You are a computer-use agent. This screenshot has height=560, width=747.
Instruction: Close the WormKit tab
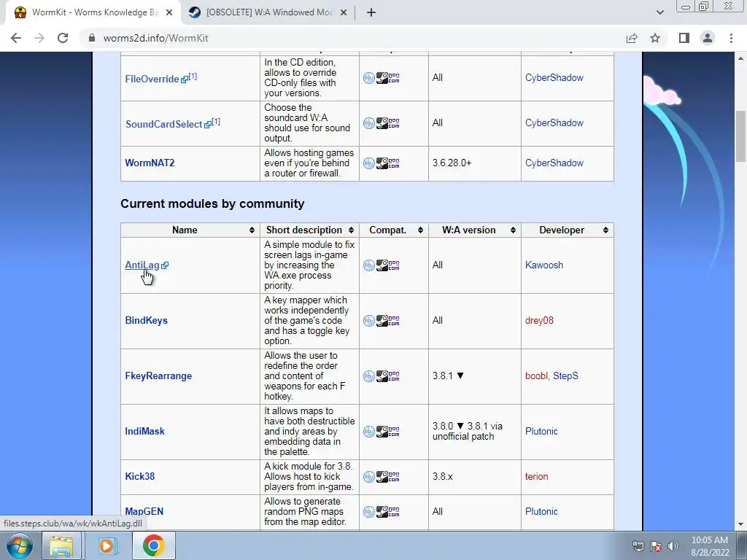[x=169, y=12]
